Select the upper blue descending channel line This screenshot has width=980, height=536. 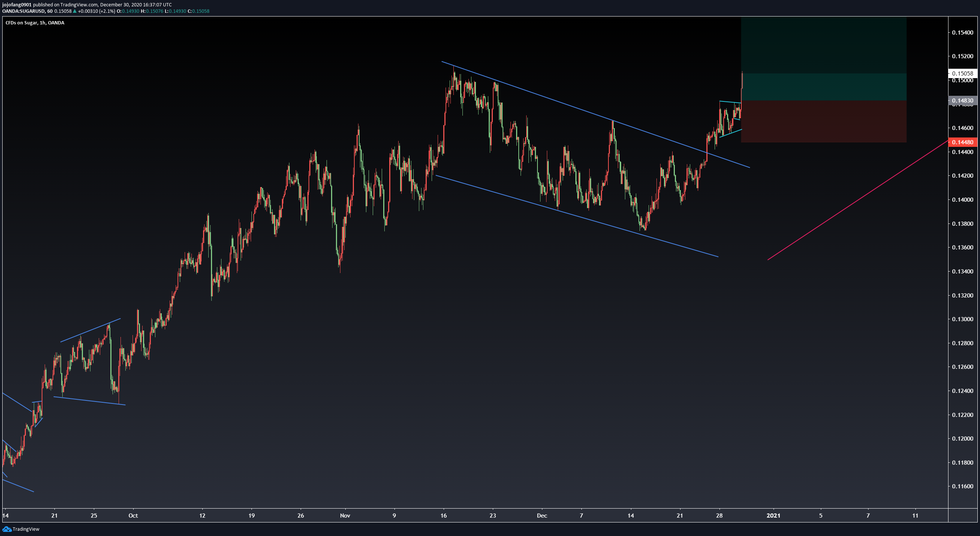595,114
